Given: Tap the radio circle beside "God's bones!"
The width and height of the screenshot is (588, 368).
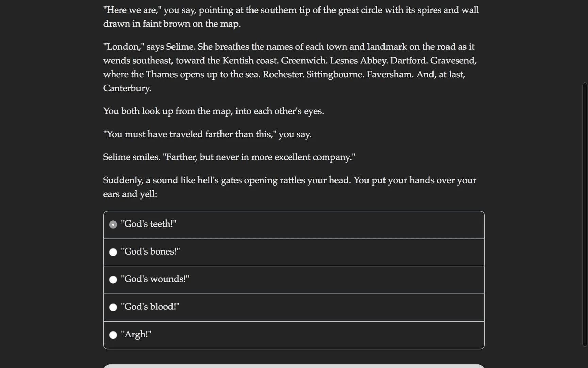Looking at the screenshot, I should [x=113, y=252].
